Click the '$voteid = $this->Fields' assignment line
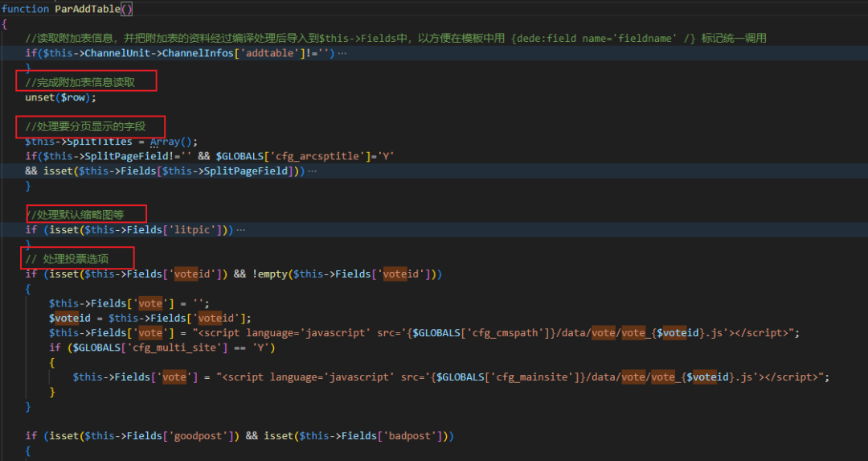868x461 pixels. click(150, 318)
